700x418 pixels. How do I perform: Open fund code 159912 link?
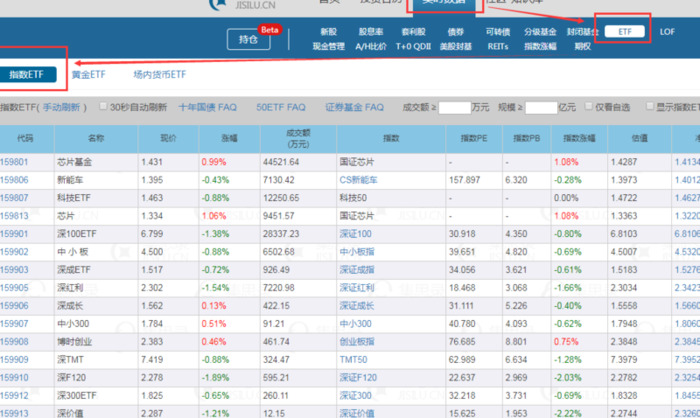point(14,395)
